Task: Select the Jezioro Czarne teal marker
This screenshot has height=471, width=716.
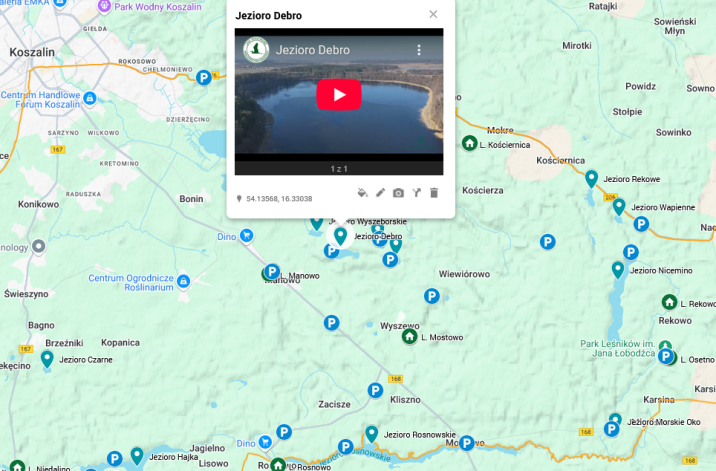Action: coord(47,359)
